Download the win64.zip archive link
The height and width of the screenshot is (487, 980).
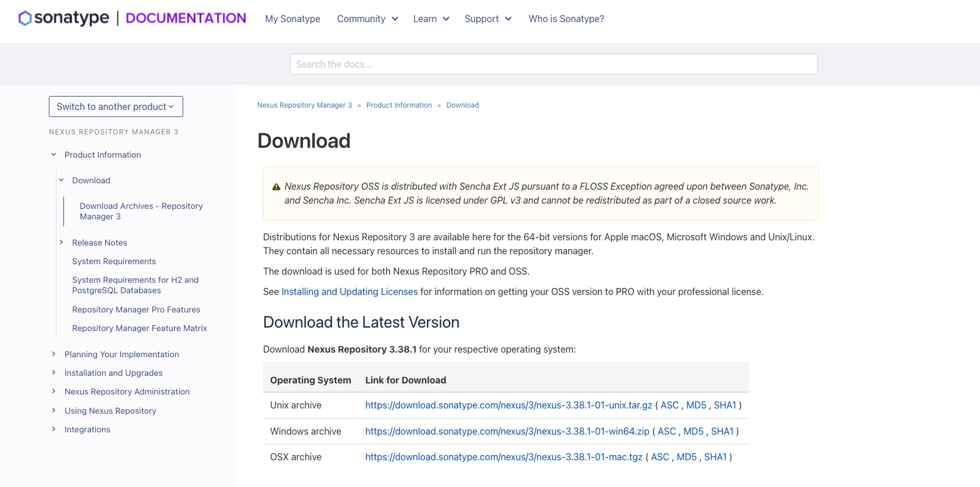pos(507,431)
